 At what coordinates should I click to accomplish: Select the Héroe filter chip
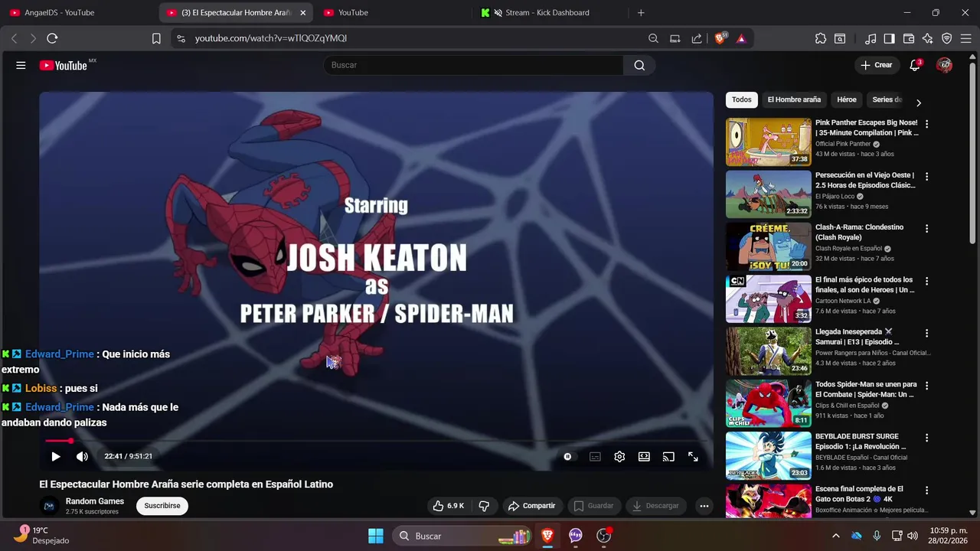[847, 99]
